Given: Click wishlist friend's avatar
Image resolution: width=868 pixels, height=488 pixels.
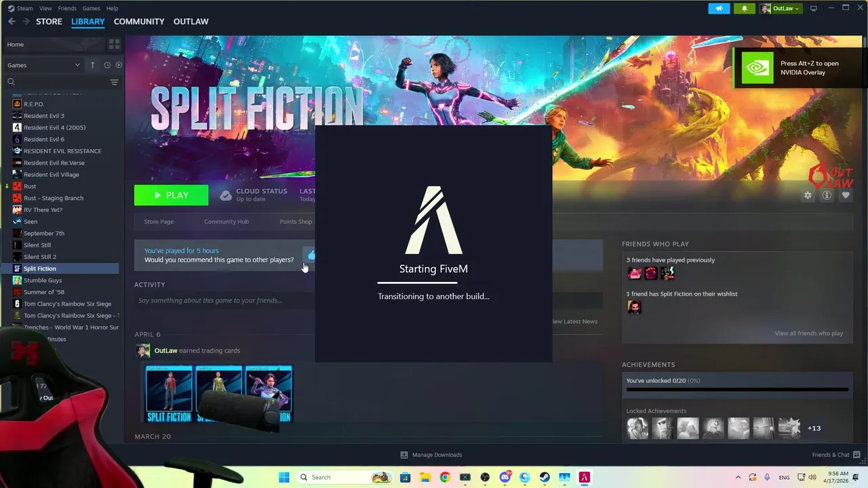Looking at the screenshot, I should point(635,307).
